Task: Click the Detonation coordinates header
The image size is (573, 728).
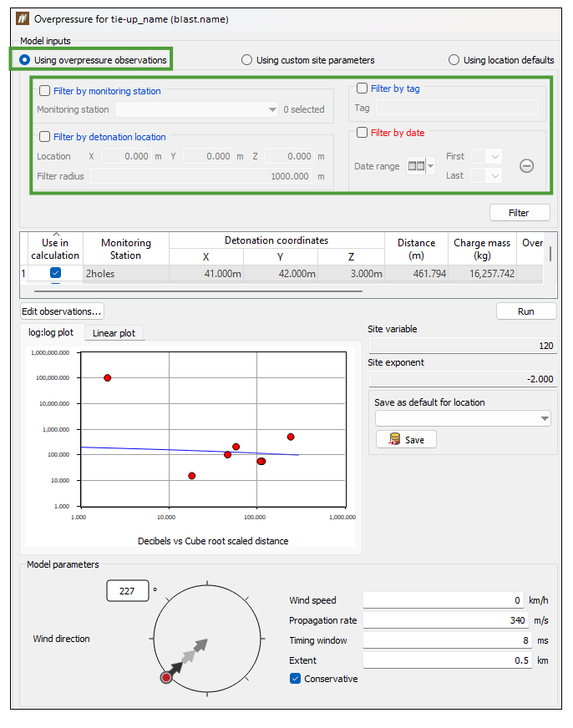Action: (276, 240)
